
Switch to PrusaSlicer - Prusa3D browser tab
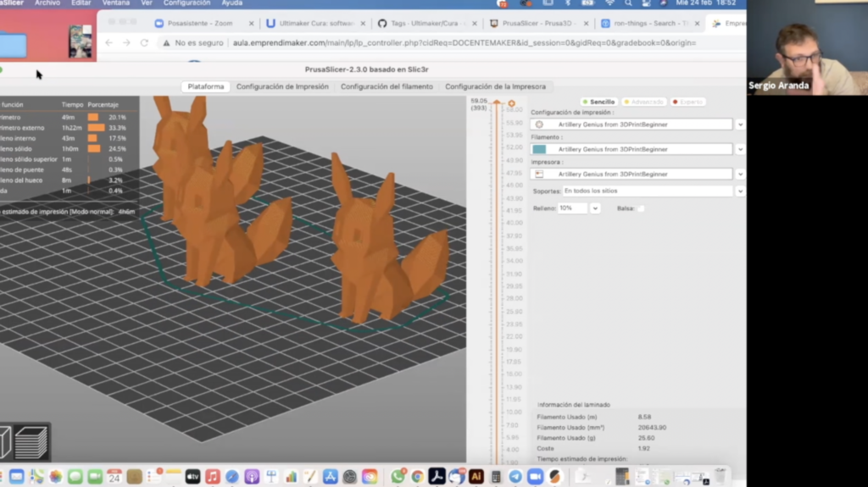coord(537,23)
